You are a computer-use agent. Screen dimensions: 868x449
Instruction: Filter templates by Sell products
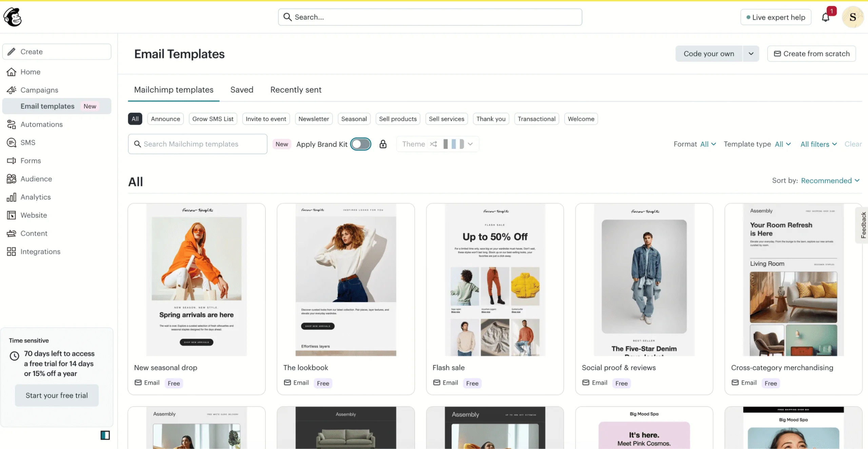[398, 119]
